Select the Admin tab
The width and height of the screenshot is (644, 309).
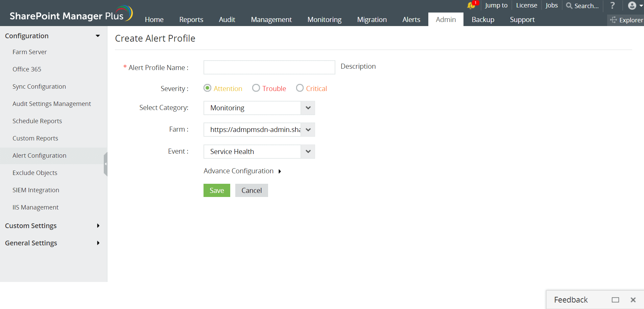(x=446, y=20)
